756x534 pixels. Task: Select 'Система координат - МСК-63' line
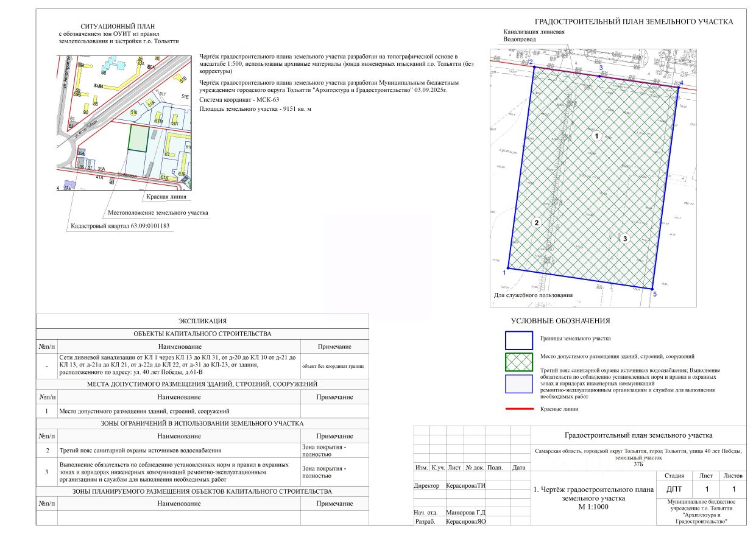tap(239, 99)
